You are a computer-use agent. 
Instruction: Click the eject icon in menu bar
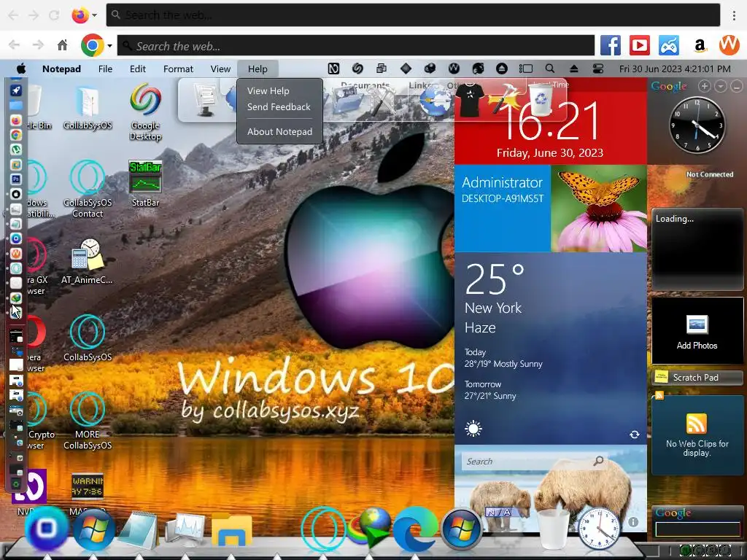573,69
